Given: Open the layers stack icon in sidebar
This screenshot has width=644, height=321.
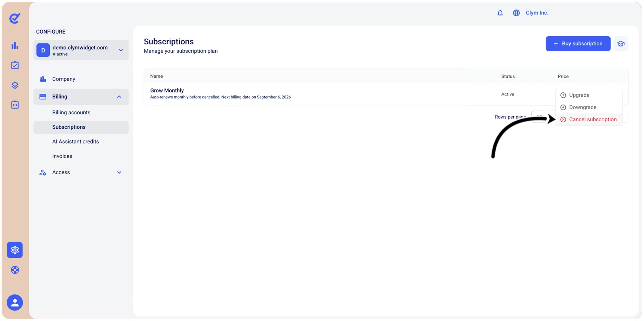Looking at the screenshot, I should [15, 85].
